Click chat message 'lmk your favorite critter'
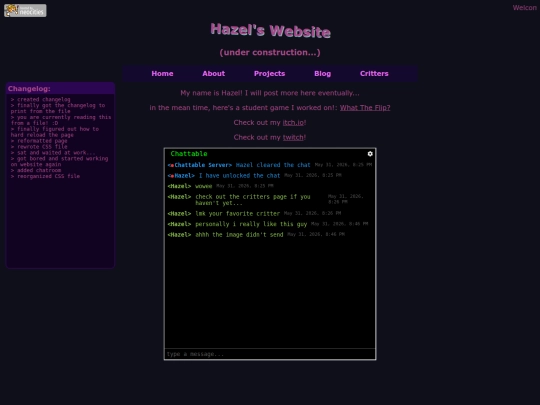Viewport: 540px width, 405px height. pos(237,214)
